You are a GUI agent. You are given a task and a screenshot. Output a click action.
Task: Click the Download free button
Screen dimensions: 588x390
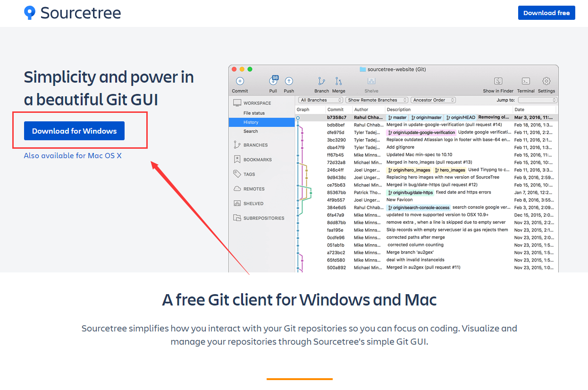[x=546, y=13]
